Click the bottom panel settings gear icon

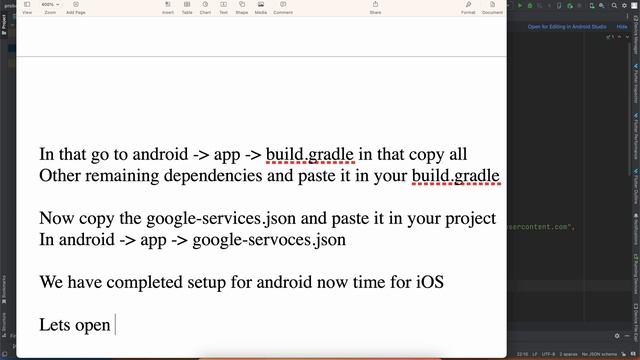click(617, 336)
